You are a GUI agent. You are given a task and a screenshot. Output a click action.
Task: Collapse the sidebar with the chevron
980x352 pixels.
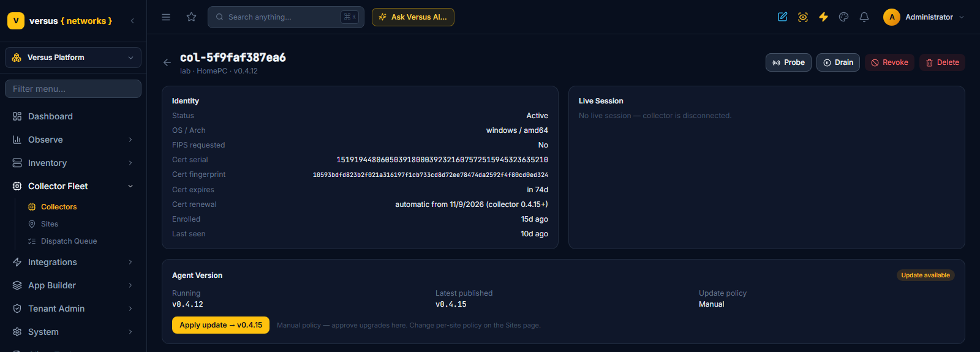coord(132,21)
